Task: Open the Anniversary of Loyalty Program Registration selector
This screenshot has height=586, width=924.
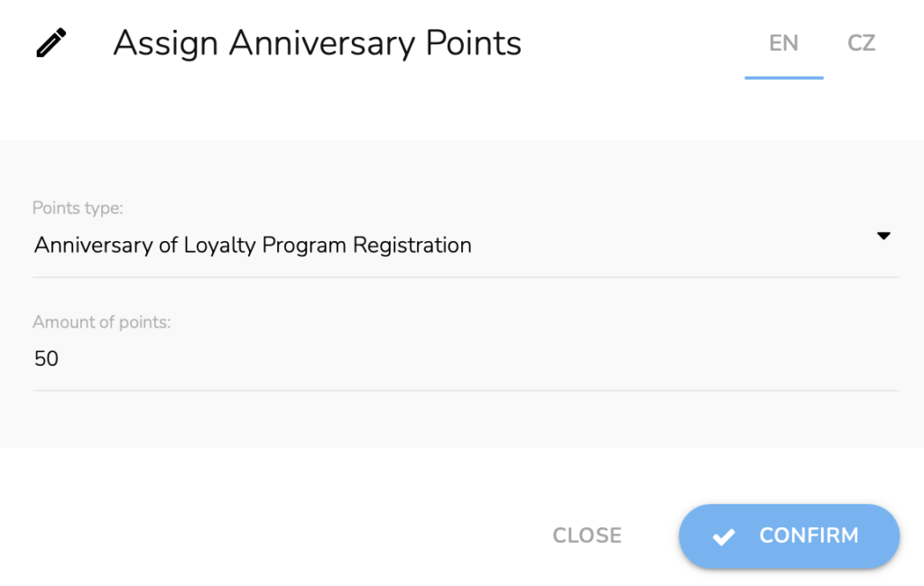Action: 466,245
